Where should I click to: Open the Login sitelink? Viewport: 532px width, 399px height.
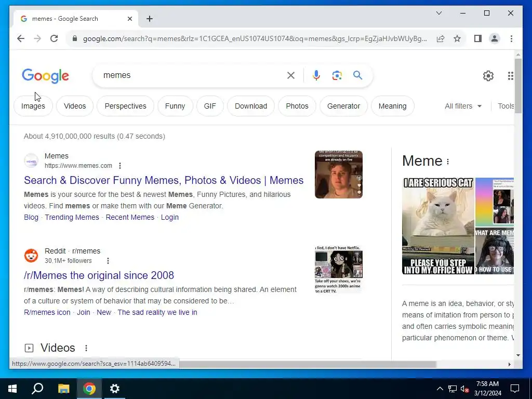170,217
